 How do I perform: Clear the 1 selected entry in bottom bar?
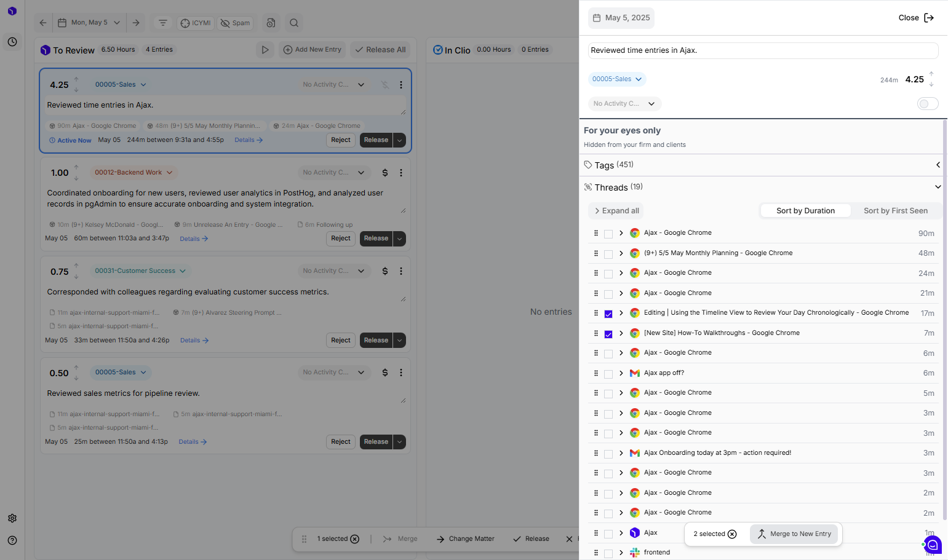tap(355, 539)
